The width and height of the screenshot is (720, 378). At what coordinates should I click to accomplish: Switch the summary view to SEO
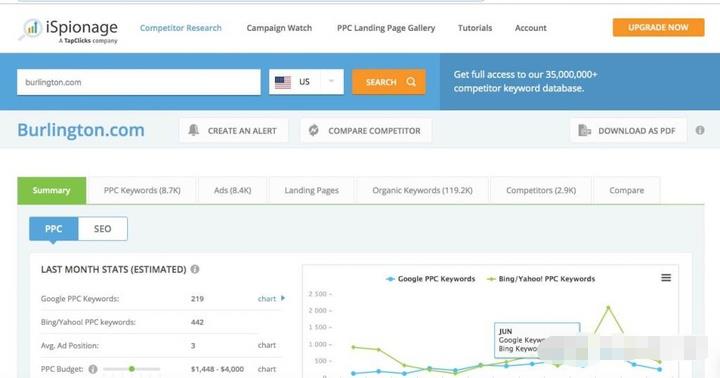tap(103, 229)
